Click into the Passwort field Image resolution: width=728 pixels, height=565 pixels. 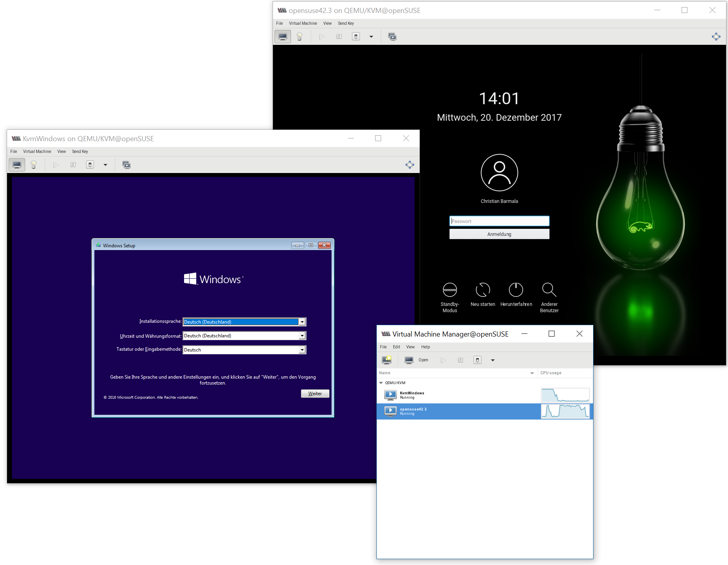click(499, 221)
